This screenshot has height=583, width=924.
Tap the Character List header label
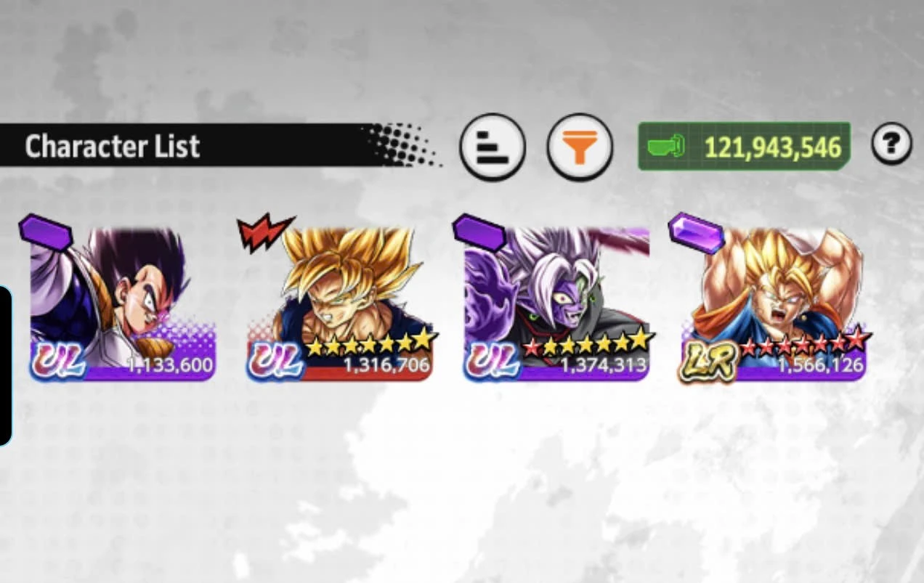[112, 147]
